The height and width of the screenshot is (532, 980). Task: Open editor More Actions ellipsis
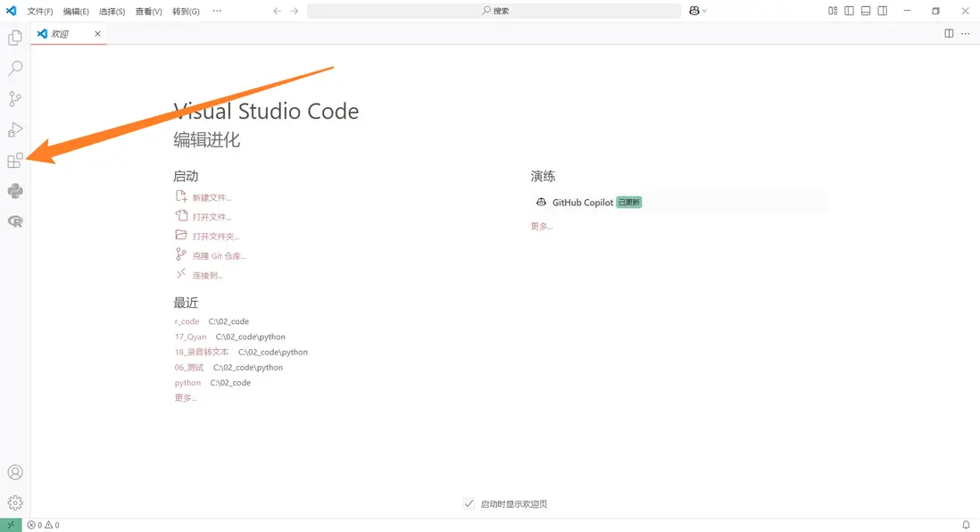[966, 33]
